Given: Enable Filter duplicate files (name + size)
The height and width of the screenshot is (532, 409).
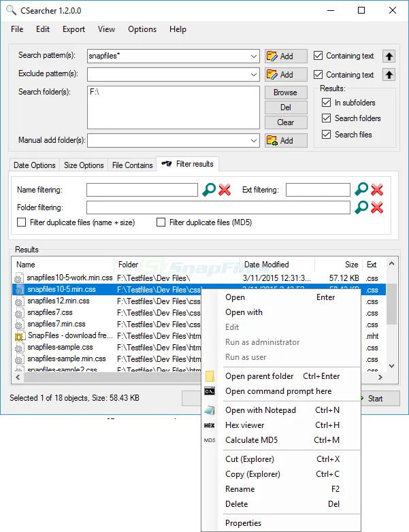Looking at the screenshot, I should pos(21,222).
